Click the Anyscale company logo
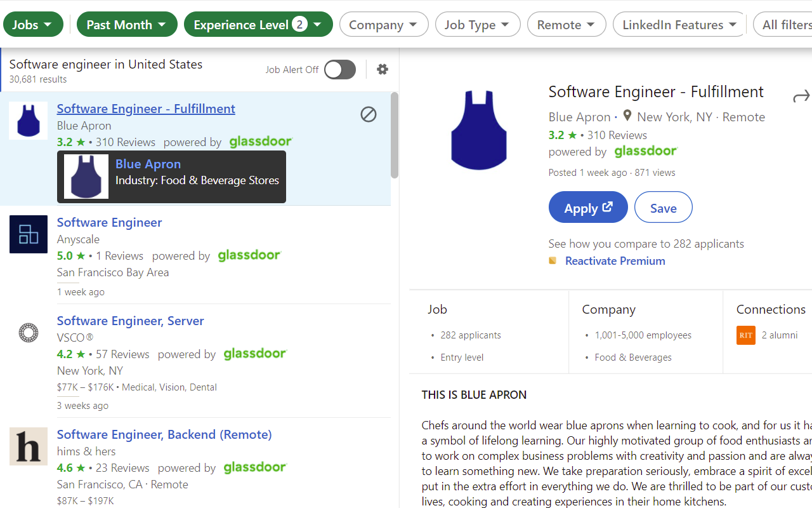This screenshot has height=508, width=812. pyautogui.click(x=29, y=234)
